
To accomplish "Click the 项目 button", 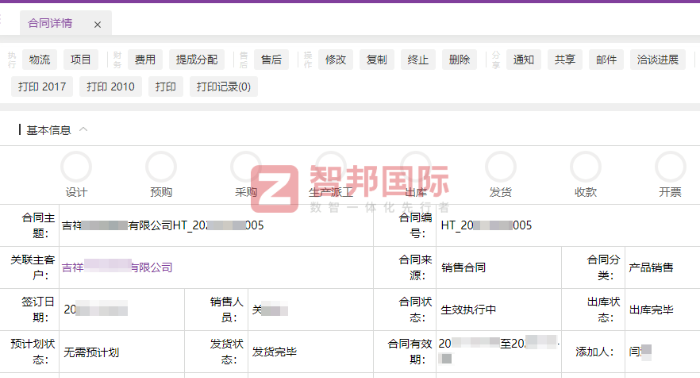I will (81, 60).
